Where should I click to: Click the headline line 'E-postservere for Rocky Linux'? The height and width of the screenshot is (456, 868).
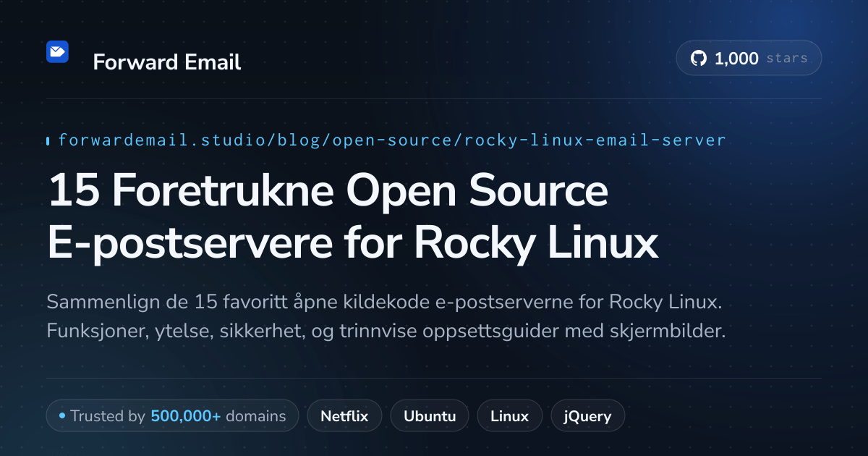pos(352,244)
